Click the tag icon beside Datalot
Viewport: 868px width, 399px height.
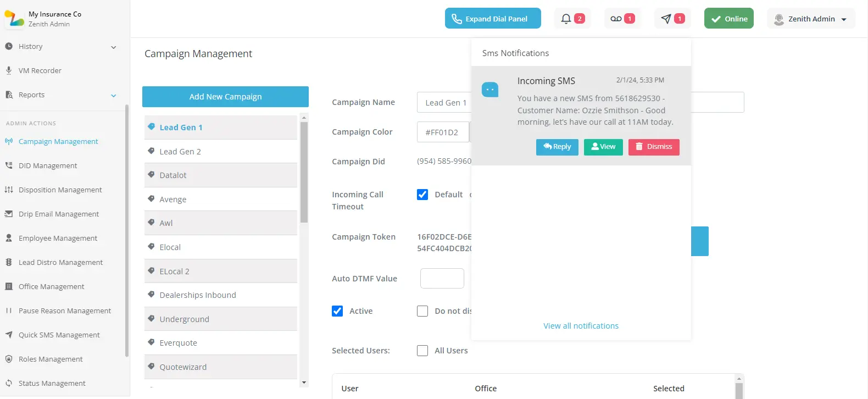151,175
